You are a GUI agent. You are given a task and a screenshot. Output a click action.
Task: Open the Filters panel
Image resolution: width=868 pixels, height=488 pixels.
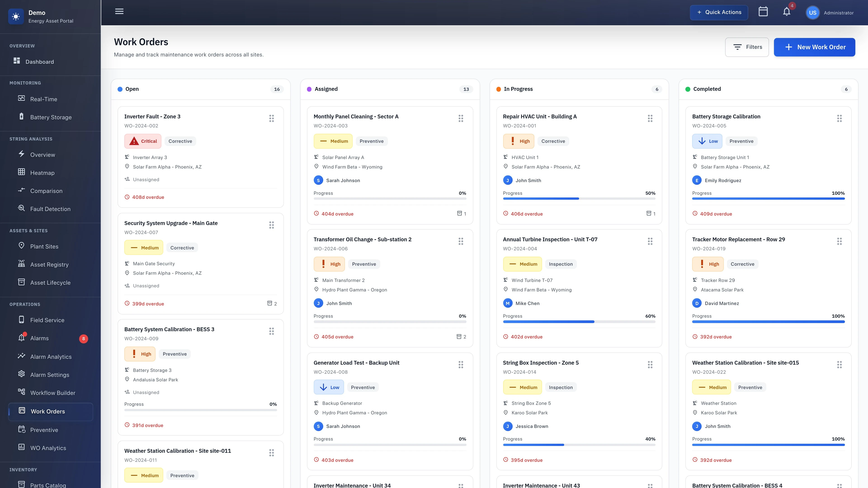click(x=747, y=47)
